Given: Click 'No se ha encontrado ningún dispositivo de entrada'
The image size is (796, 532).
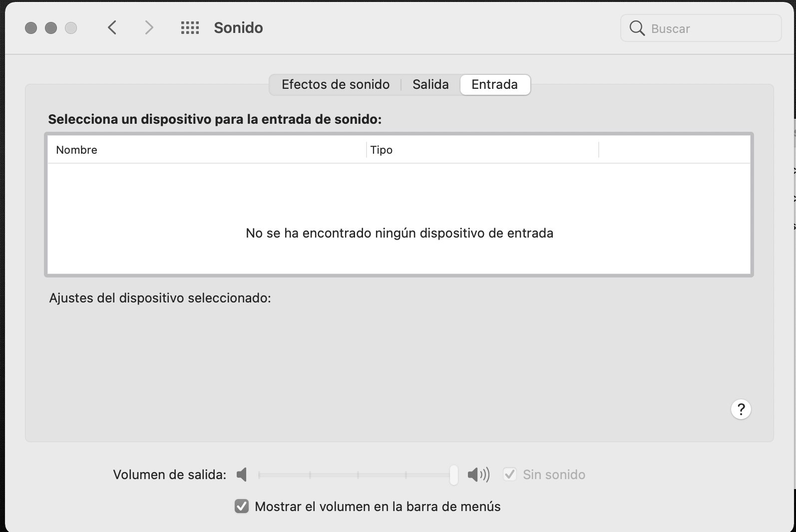Looking at the screenshot, I should coord(399,233).
